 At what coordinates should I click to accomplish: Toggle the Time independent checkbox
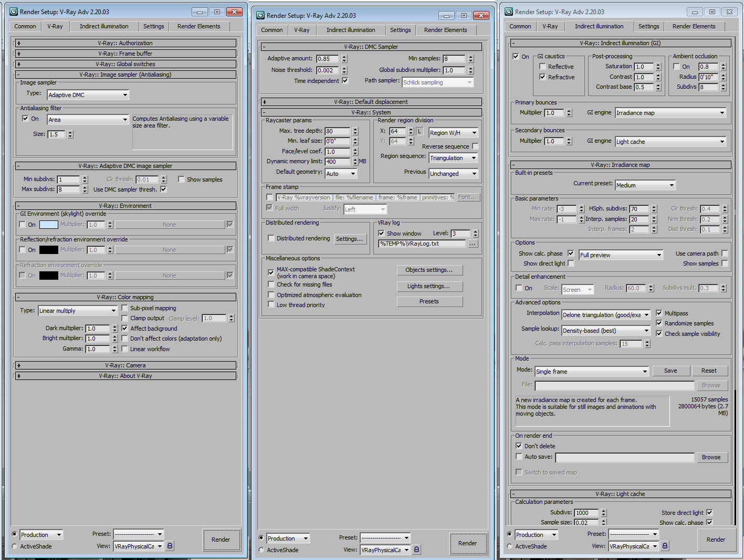click(345, 80)
